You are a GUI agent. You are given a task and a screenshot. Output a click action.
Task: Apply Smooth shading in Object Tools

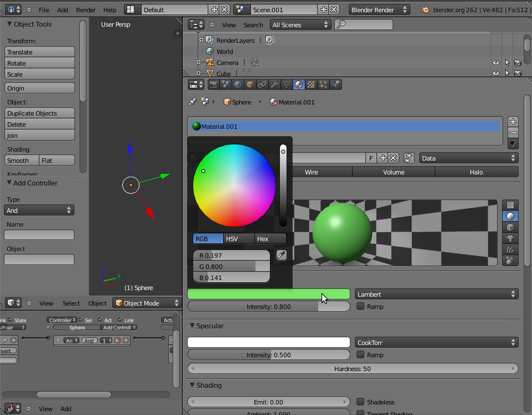coord(21,160)
